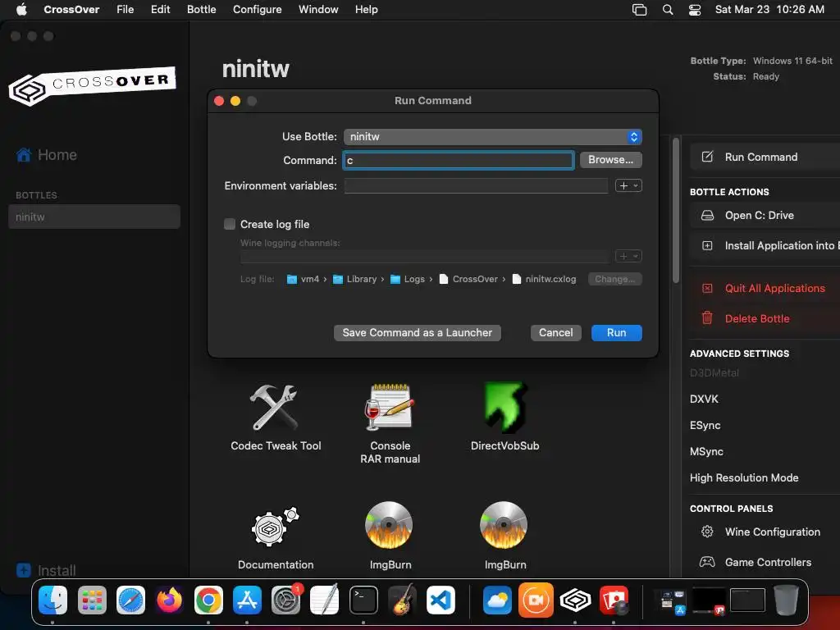Open the environment variables add dropdown
This screenshot has width=840, height=630.
(628, 186)
